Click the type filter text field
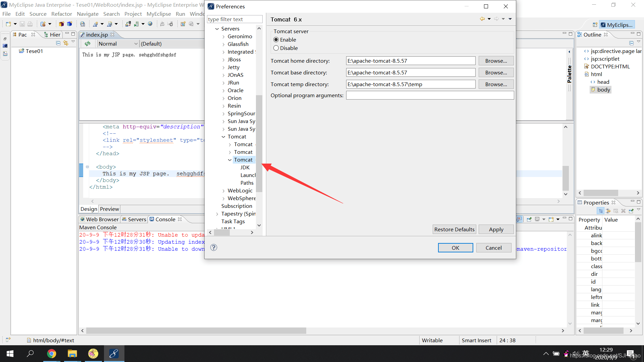 (x=234, y=19)
